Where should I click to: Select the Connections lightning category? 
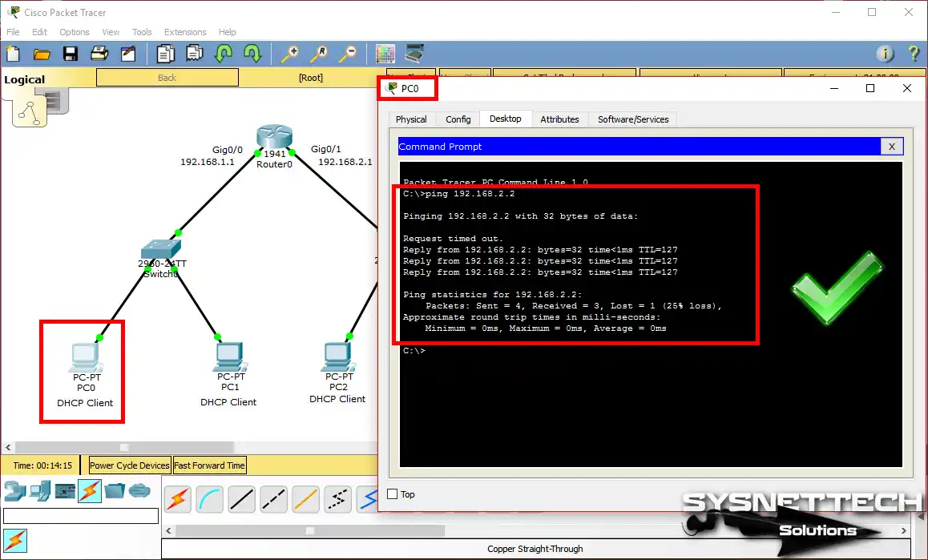click(x=89, y=491)
